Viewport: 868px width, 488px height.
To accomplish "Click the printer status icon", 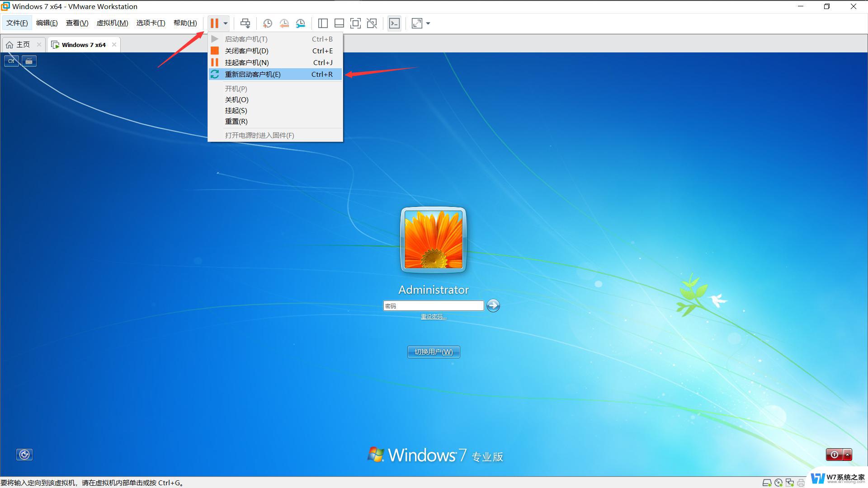I will [x=801, y=483].
